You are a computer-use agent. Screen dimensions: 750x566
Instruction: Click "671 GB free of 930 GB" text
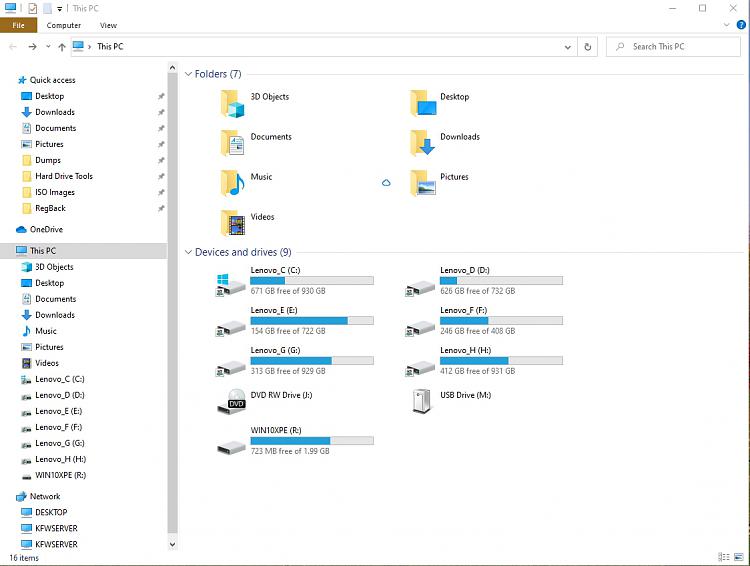click(x=288, y=291)
